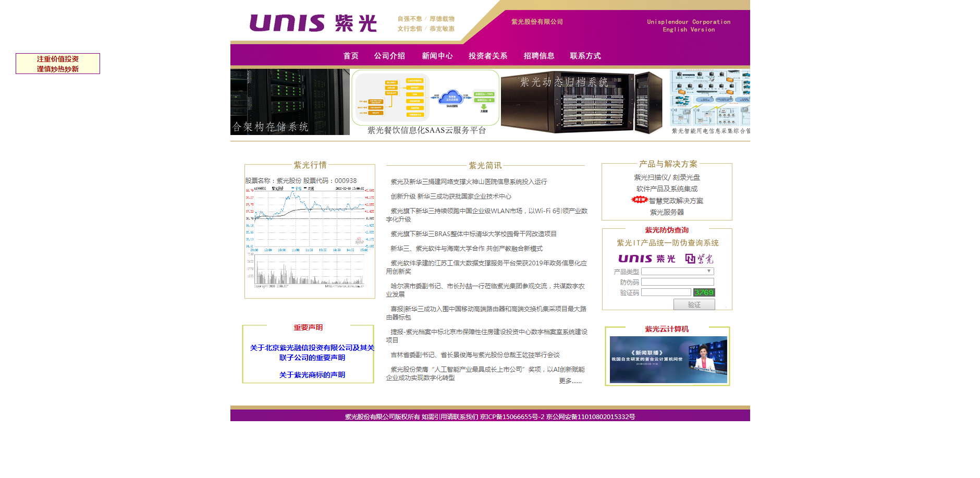Viewport: 980px width, 478px height.
Task: Open the English Version link
Action: 689,30
